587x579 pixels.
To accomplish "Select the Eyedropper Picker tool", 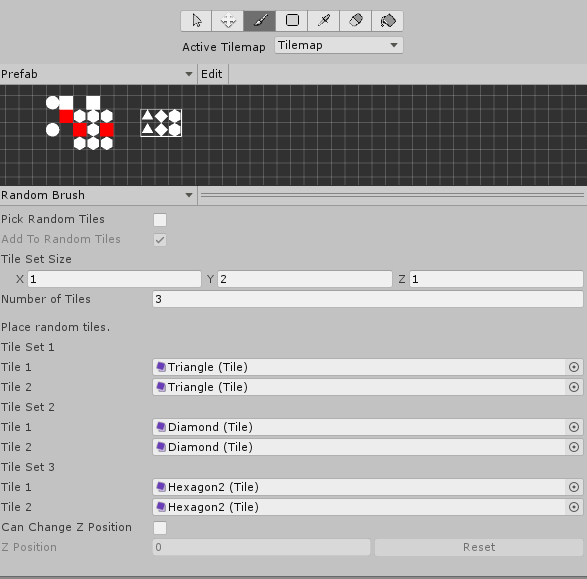I will [323, 21].
